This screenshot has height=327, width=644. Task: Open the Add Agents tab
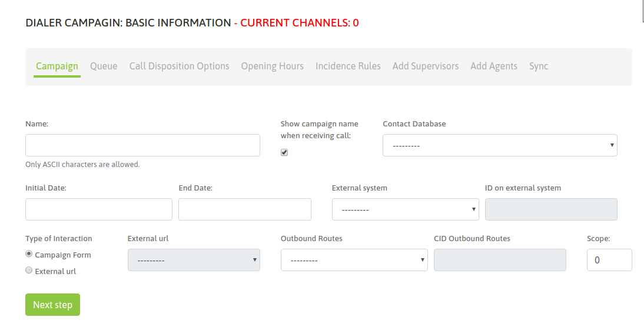pyautogui.click(x=494, y=66)
